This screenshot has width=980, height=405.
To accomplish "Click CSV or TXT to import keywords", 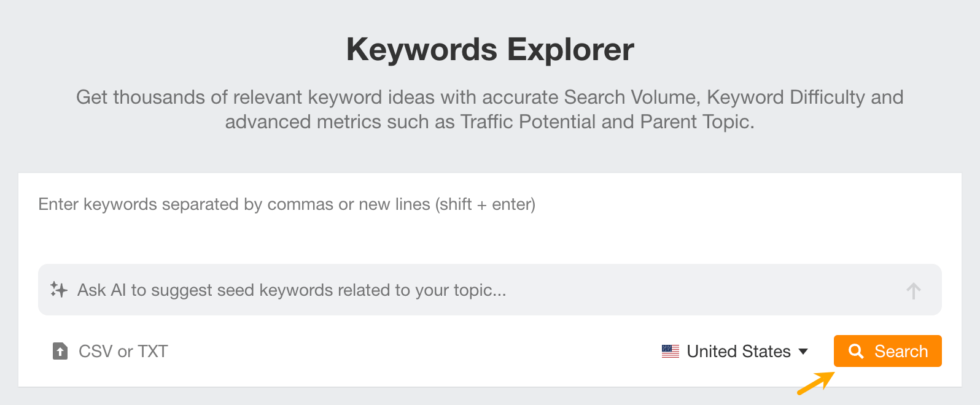I will [x=122, y=351].
